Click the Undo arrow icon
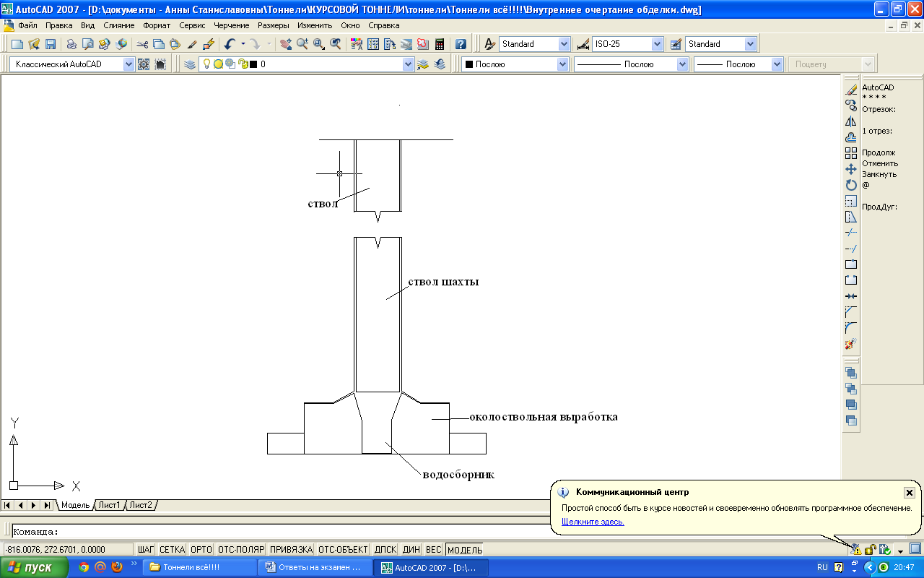The image size is (924, 578). click(x=230, y=44)
